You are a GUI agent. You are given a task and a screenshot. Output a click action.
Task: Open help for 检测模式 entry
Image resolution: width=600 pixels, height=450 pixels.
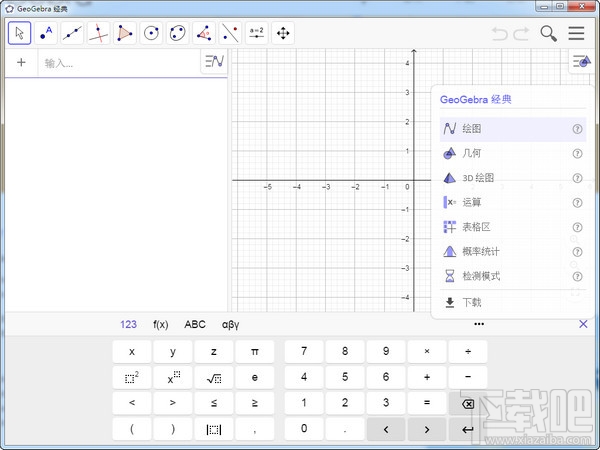577,276
